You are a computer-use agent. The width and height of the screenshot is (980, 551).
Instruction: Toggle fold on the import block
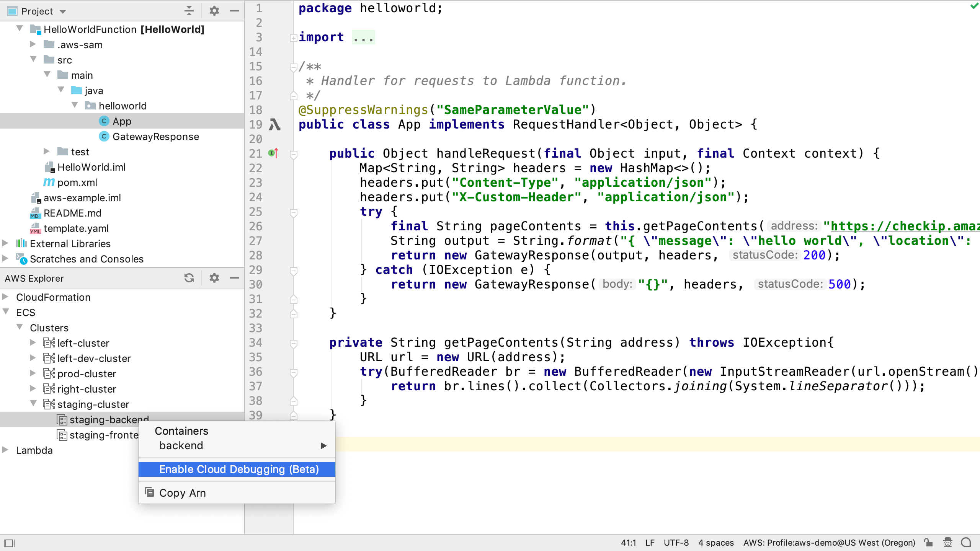(x=293, y=37)
